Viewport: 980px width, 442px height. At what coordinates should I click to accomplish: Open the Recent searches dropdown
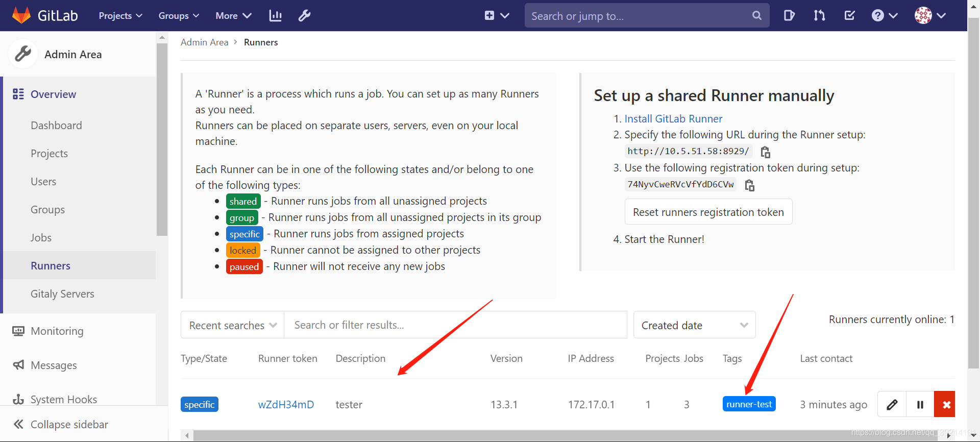pos(233,325)
